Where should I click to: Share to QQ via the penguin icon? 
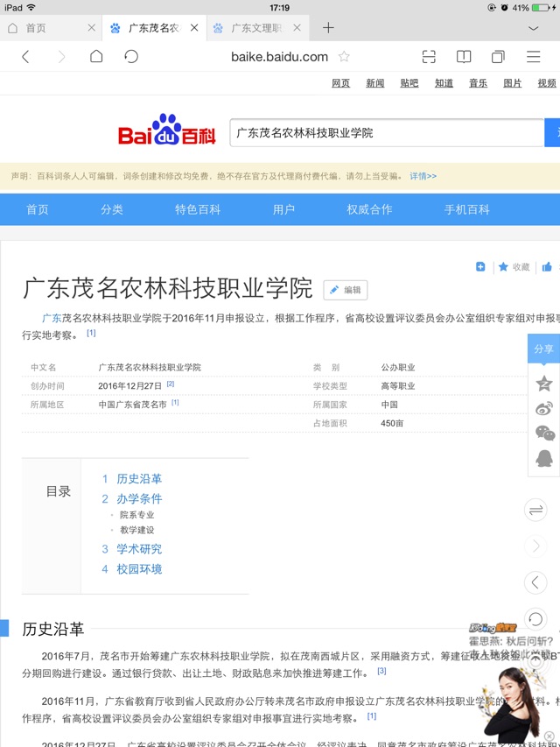click(x=544, y=458)
